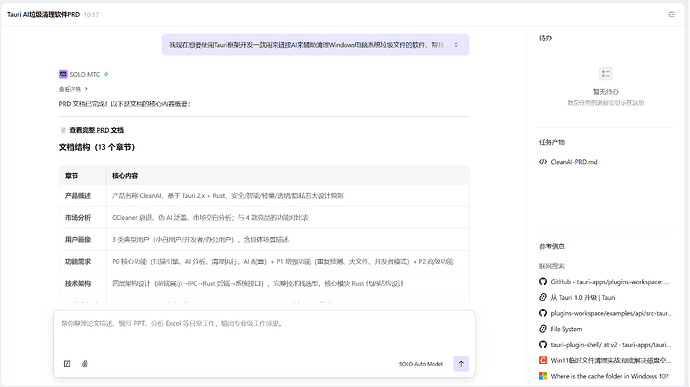Click GitHub icon beside plugins-workspace/examples/api result
The width and height of the screenshot is (690, 387).
coord(543,313)
